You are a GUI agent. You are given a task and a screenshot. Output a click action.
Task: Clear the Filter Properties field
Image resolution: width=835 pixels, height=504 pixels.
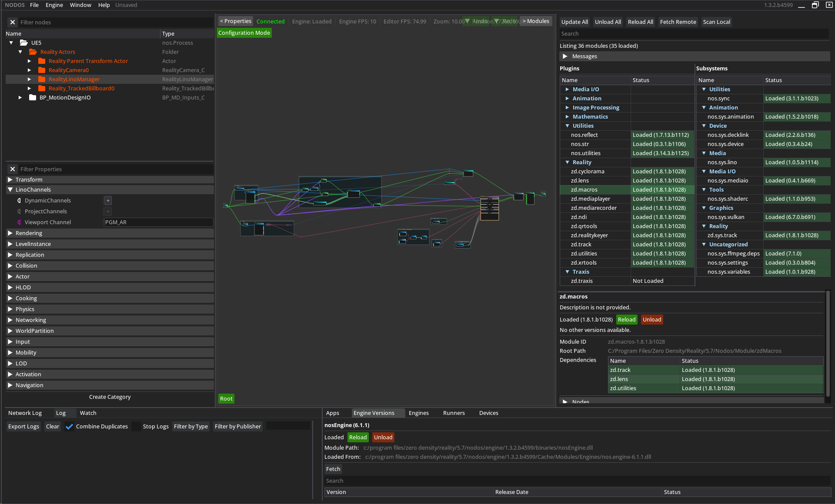pyautogui.click(x=13, y=169)
